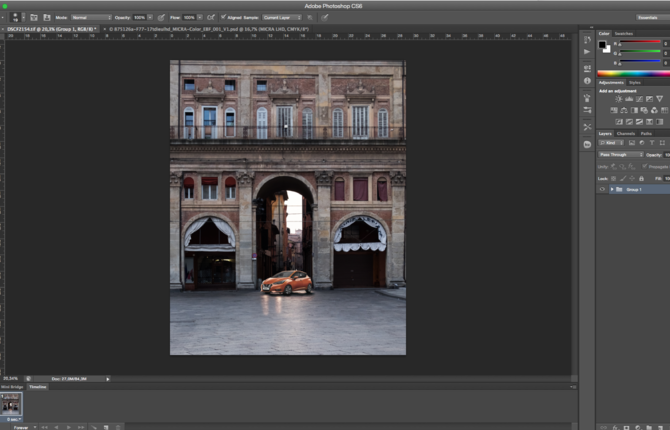Toggle ignore adjustment layers icon

click(310, 18)
